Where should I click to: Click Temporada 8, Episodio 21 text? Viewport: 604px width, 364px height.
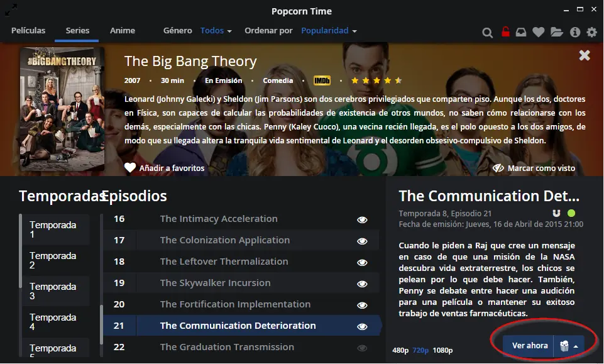(445, 213)
